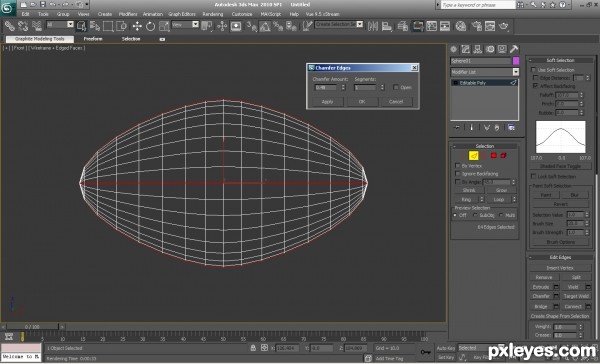Click the Save File icon in quick access toolbar
600x364 pixels.
coord(42,5)
